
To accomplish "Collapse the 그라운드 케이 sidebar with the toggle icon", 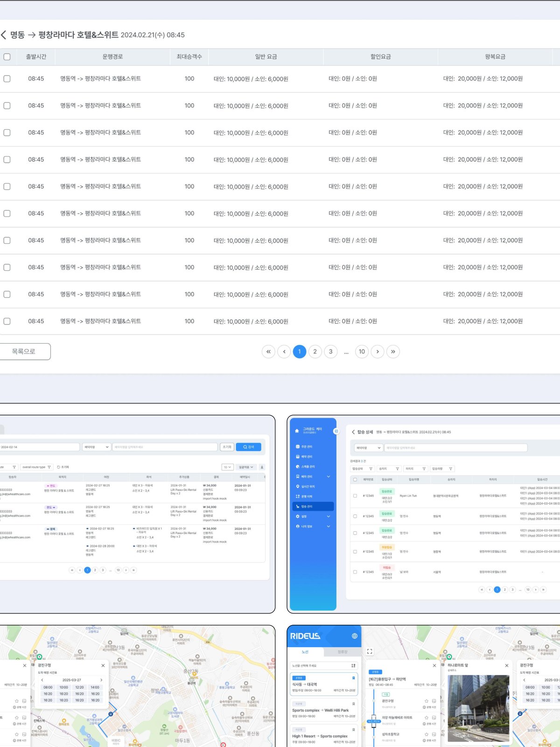I will coord(336,431).
